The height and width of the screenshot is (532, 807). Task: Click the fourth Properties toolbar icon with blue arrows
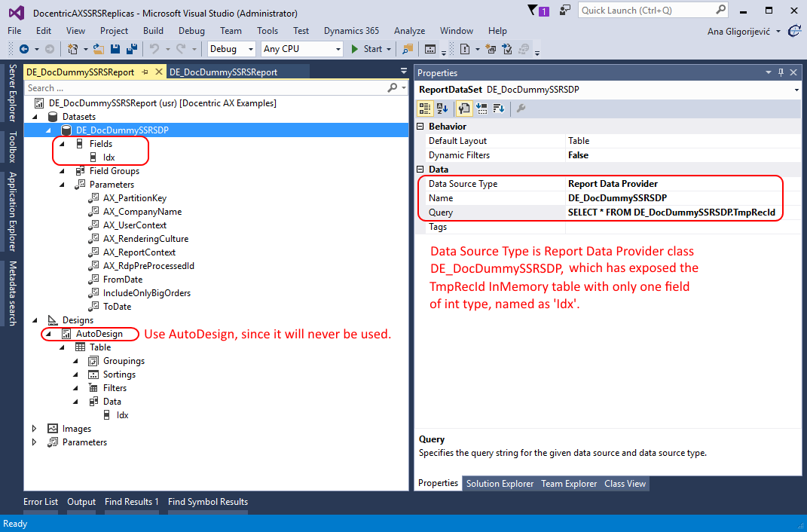(481, 108)
